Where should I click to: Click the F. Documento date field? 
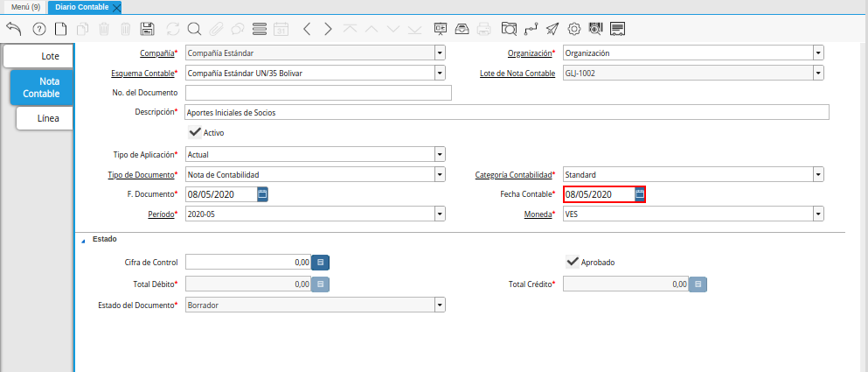[221, 194]
